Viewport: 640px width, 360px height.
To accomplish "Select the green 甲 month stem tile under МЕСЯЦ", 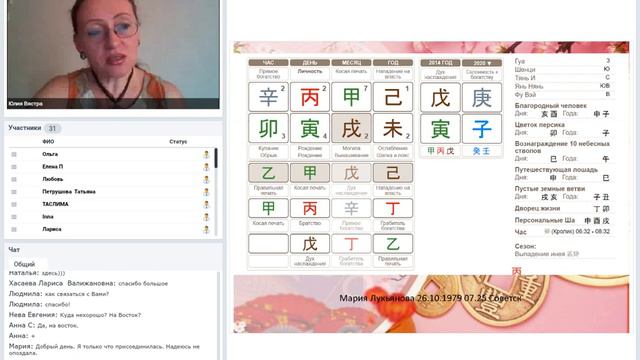I will 351,97.
